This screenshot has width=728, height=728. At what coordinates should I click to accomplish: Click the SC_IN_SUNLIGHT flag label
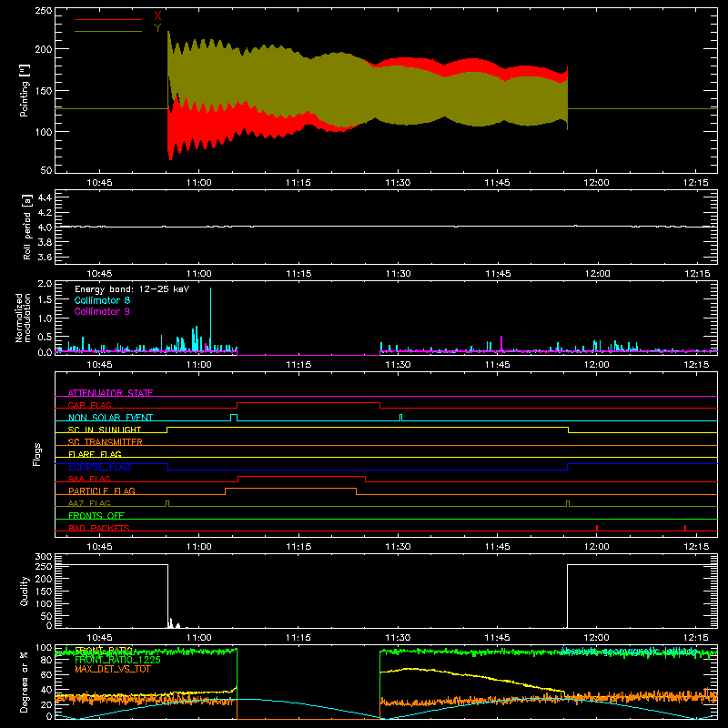click(x=105, y=430)
